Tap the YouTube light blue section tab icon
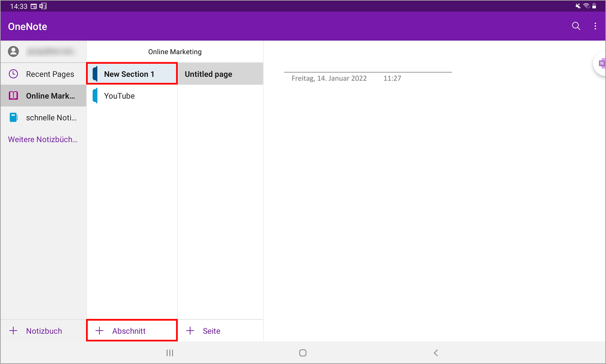Viewport: 606px width, 364px height. click(x=95, y=96)
